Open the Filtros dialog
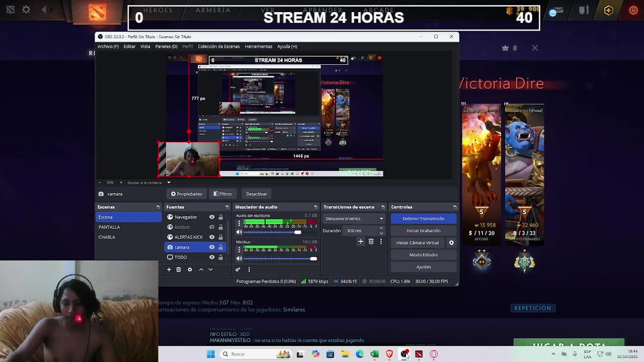The image size is (644, 362). tap(222, 194)
